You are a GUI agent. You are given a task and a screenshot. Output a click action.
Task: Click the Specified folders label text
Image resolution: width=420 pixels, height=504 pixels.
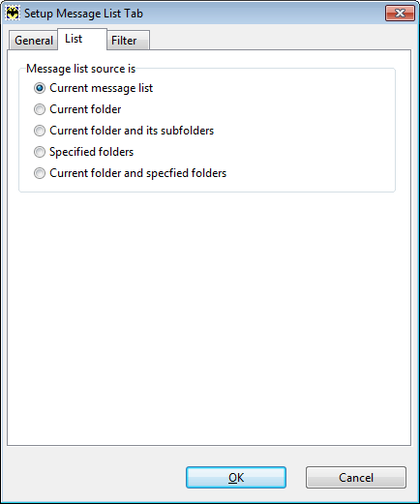[91, 152]
